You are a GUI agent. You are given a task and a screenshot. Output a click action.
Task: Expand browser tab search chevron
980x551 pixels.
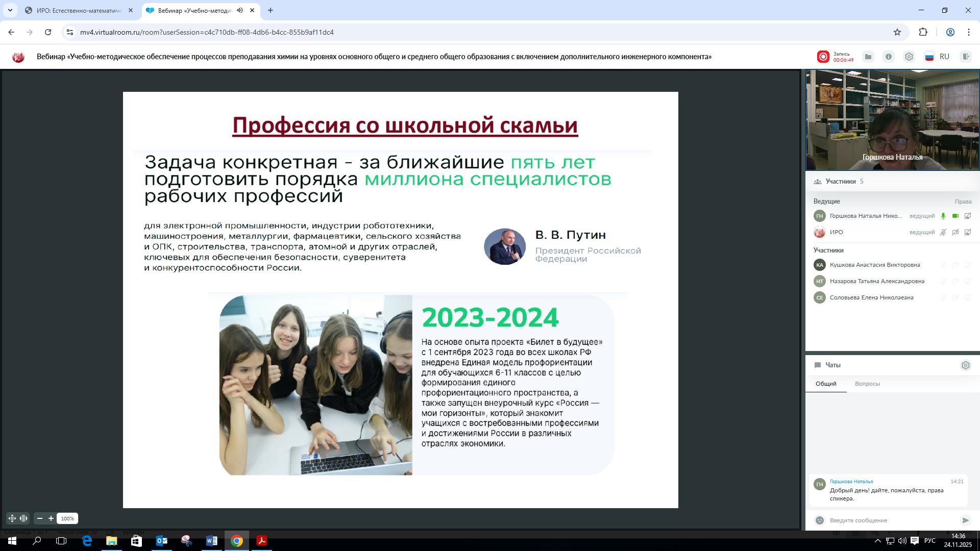pyautogui.click(x=10, y=10)
